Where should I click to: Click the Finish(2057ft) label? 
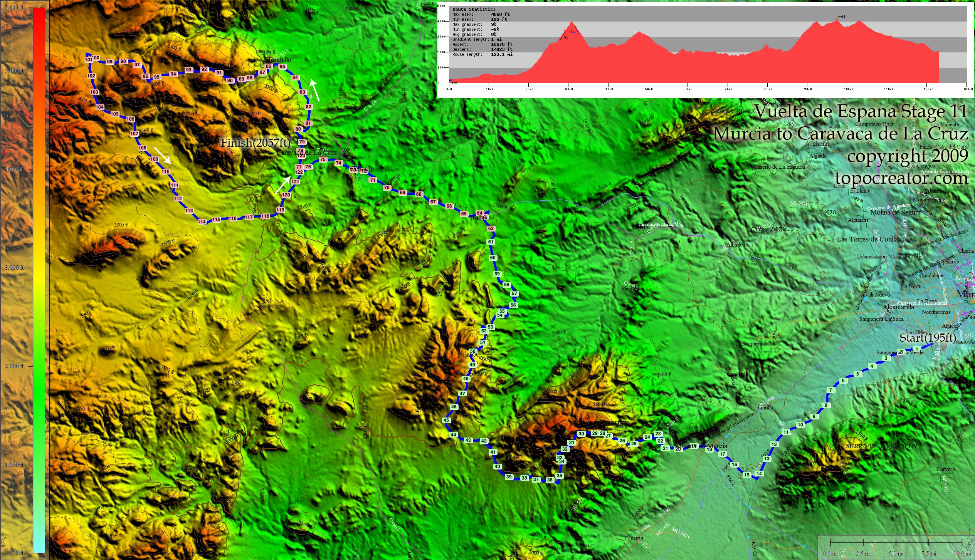click(x=256, y=143)
